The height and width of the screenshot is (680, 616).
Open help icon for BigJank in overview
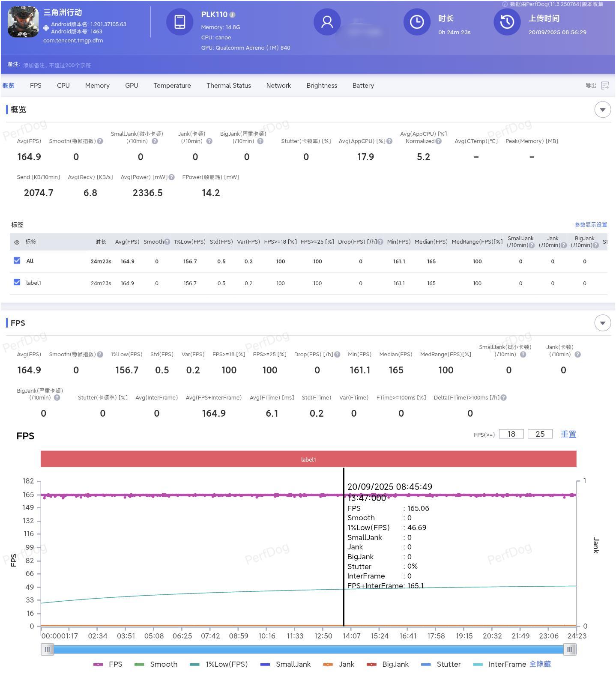click(x=260, y=141)
